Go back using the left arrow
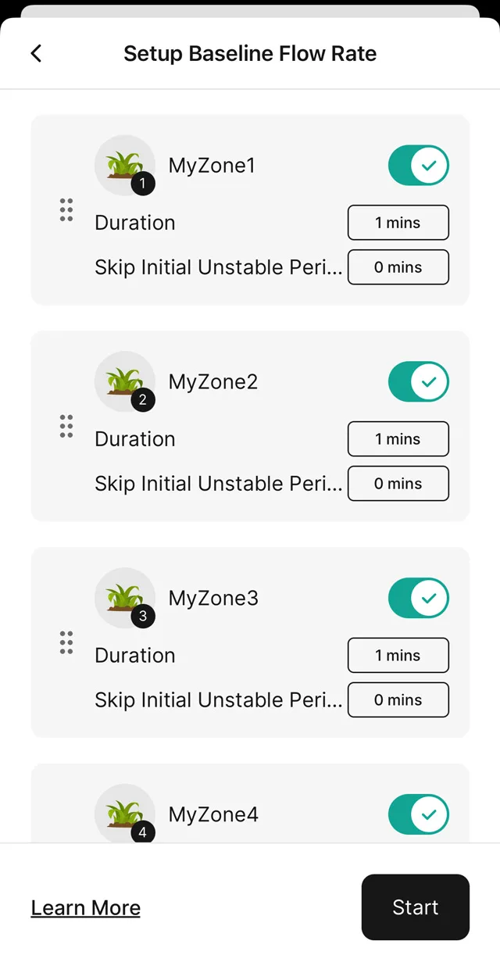 point(36,53)
